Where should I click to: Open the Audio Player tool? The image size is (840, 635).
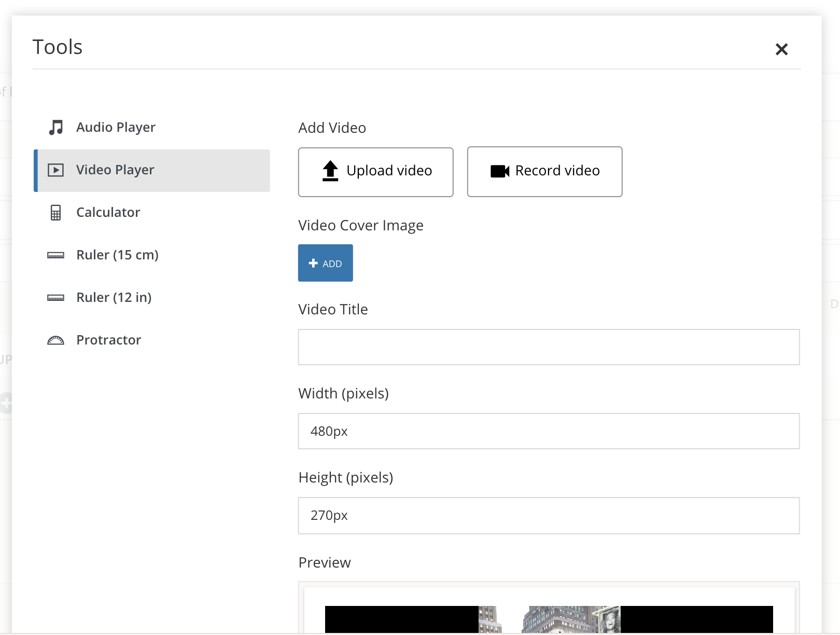point(116,127)
